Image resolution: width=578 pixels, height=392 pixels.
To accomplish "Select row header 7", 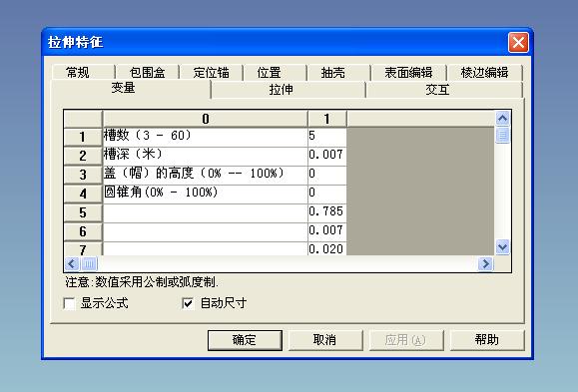I will 83,249.
